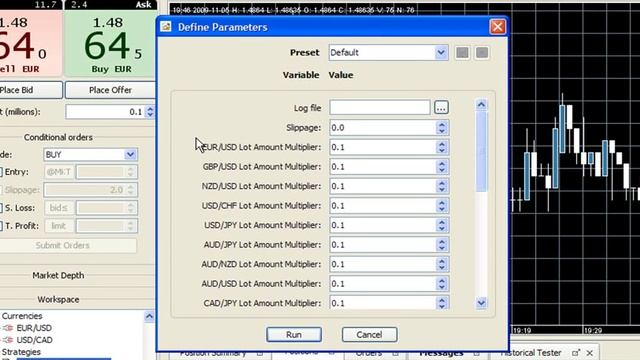Switch to the Position Summary tab
This screenshot has width=640, height=360.
(x=213, y=353)
